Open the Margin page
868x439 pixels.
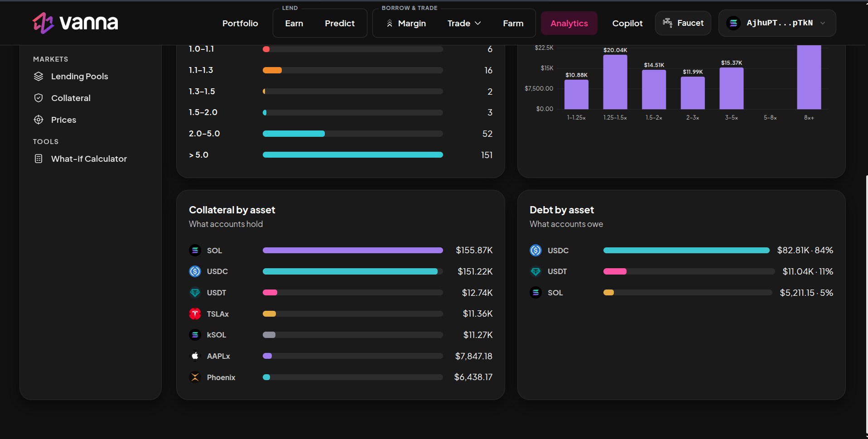(x=406, y=23)
